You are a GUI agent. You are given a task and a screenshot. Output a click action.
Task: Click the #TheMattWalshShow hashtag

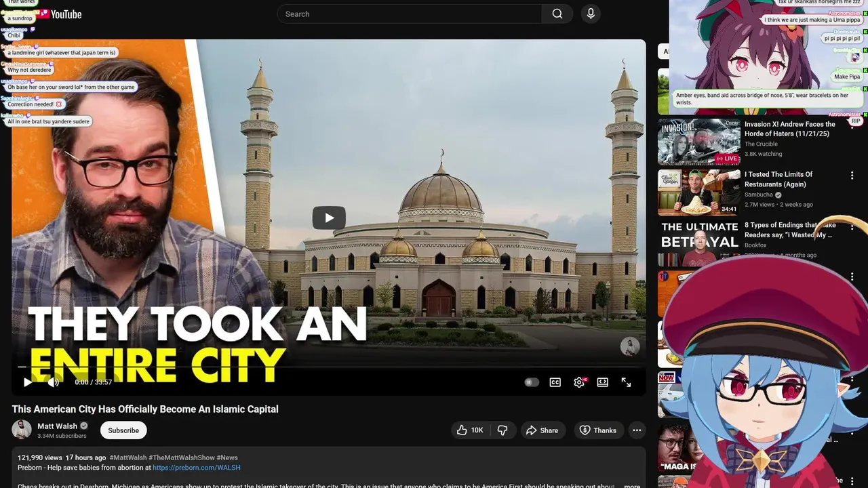pyautogui.click(x=181, y=457)
